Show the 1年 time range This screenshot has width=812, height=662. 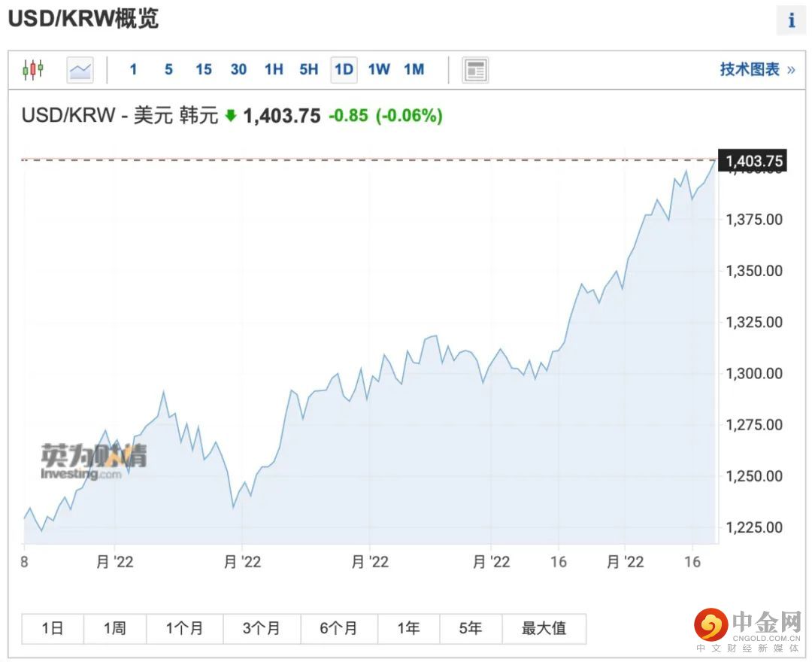[x=408, y=628]
